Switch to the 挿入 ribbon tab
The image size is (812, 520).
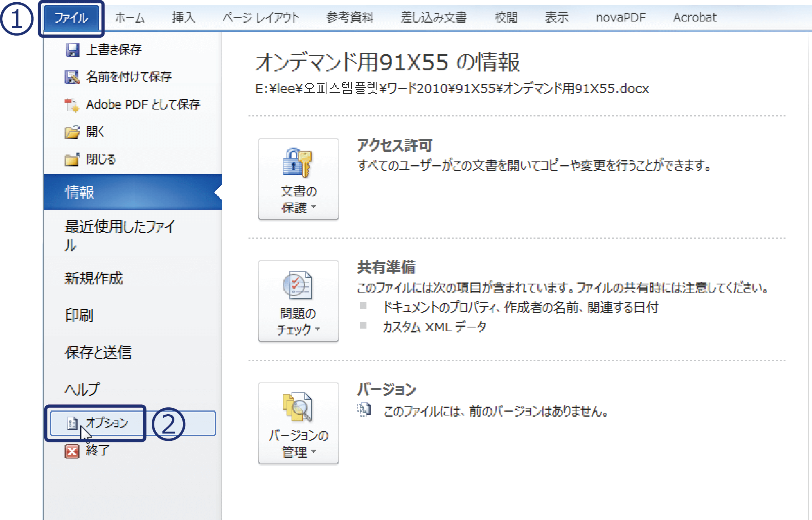184,17
